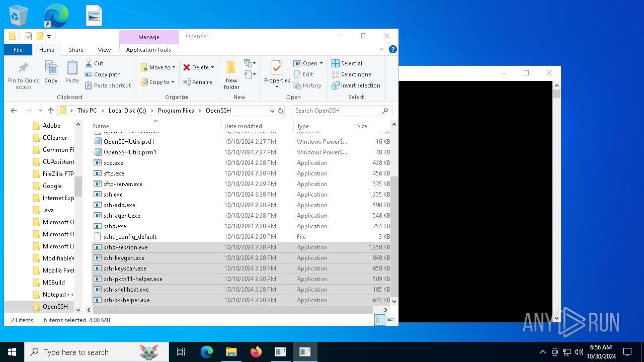644x362 pixels.
Task: Expand the Copy to dropdown
Action: click(x=173, y=82)
